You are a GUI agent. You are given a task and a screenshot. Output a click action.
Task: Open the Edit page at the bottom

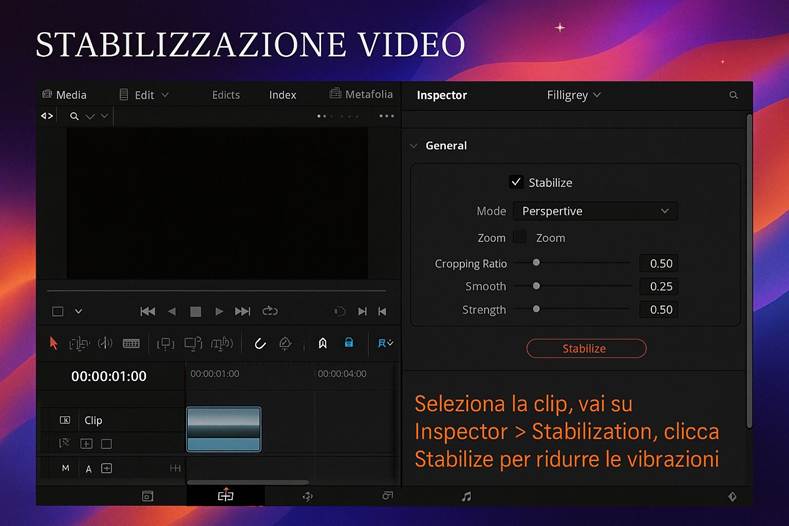click(225, 496)
